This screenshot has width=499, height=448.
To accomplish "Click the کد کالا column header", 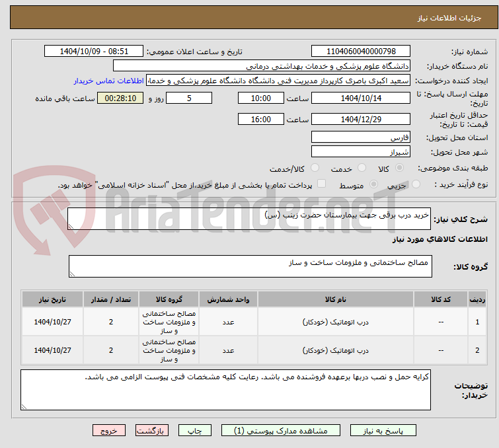I will [440, 299].
